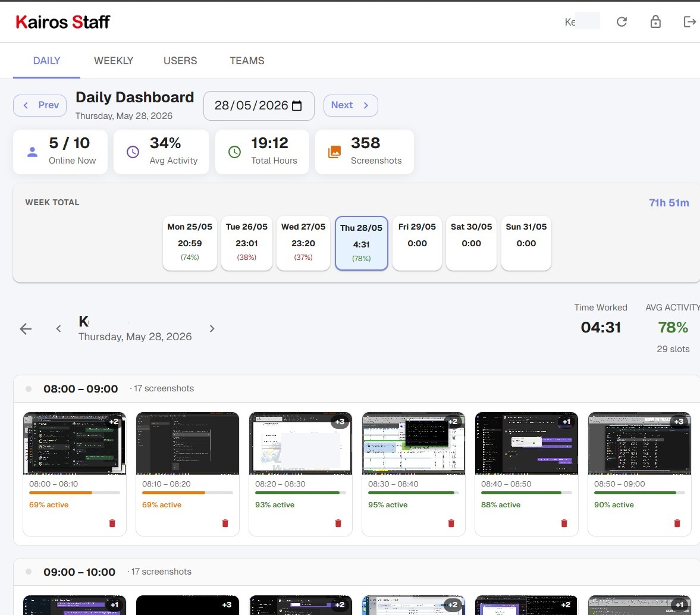Select Sat 30/05 in week total
Screen dimensions: 700x615
[x=471, y=243]
